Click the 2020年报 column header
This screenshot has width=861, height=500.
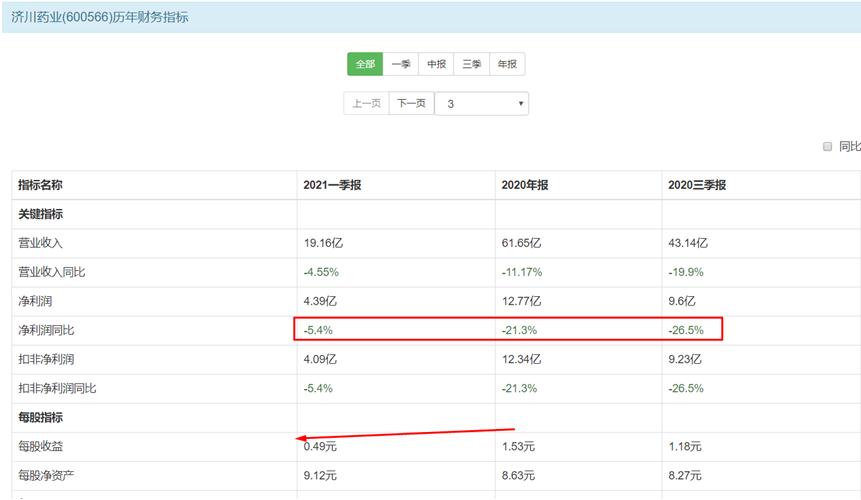point(524,185)
